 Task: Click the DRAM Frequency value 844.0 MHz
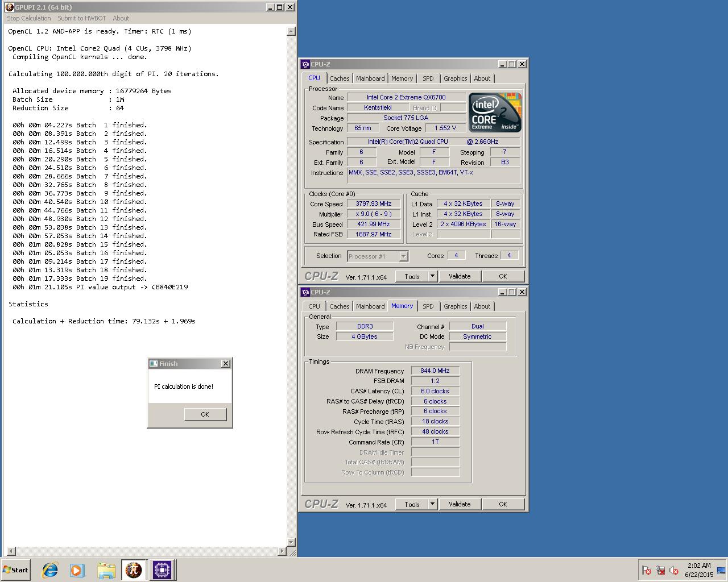435,371
